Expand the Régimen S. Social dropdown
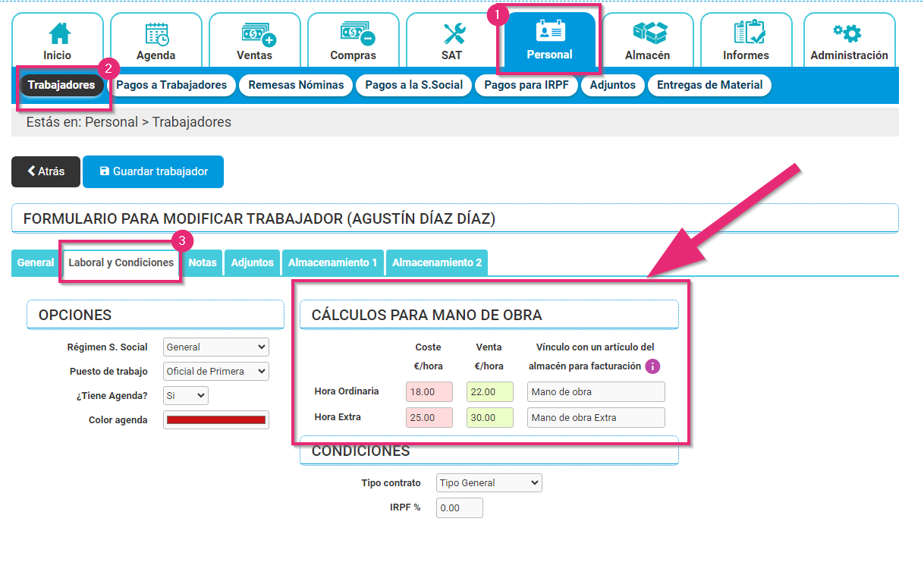Screen dimensions: 924x578 coord(216,347)
